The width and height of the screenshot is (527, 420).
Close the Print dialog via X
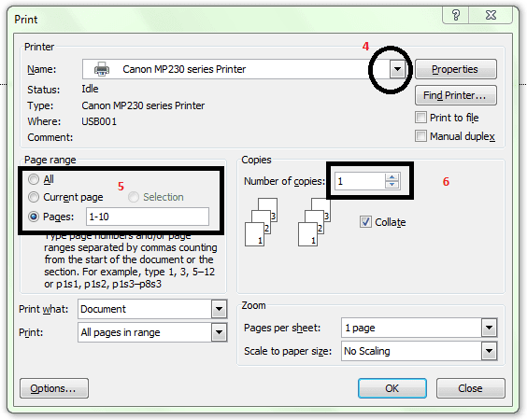click(x=491, y=15)
